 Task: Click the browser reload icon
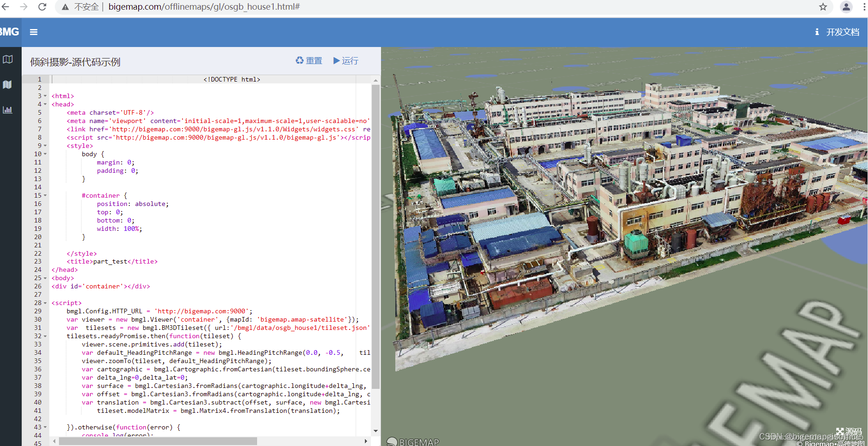click(x=42, y=7)
